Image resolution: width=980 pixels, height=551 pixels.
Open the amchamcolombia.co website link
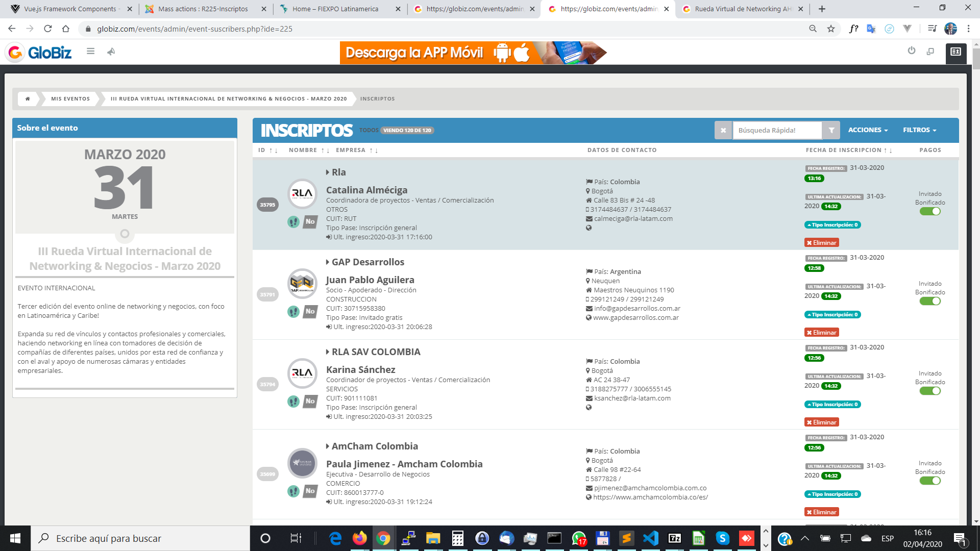point(650,497)
